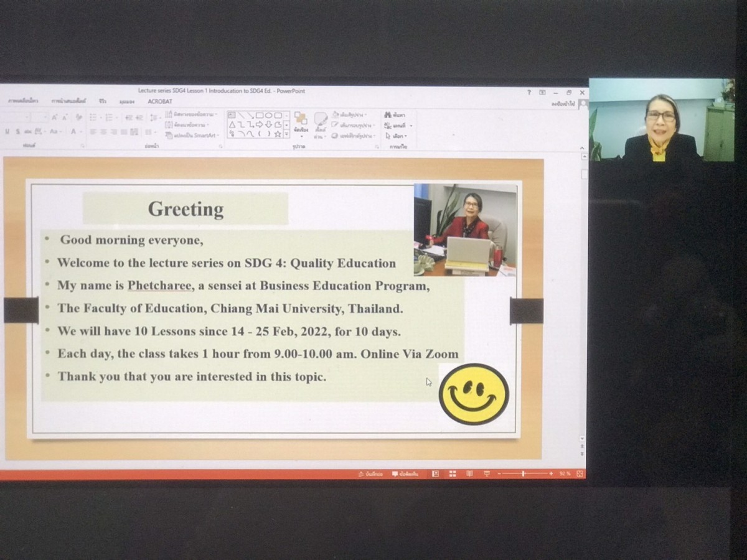Open the Paragraph dialog launcher
Screen dimensions: 747x560
(x=220, y=146)
